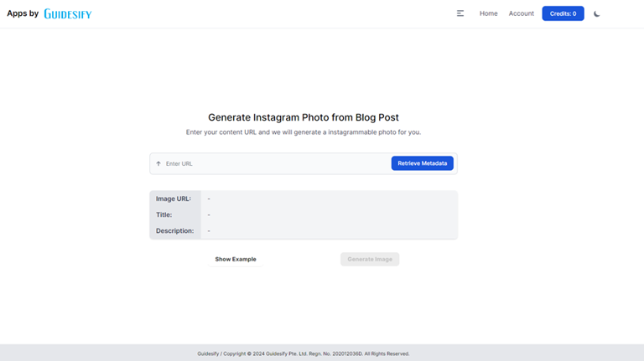Select the Title label in metadata table

[164, 214]
